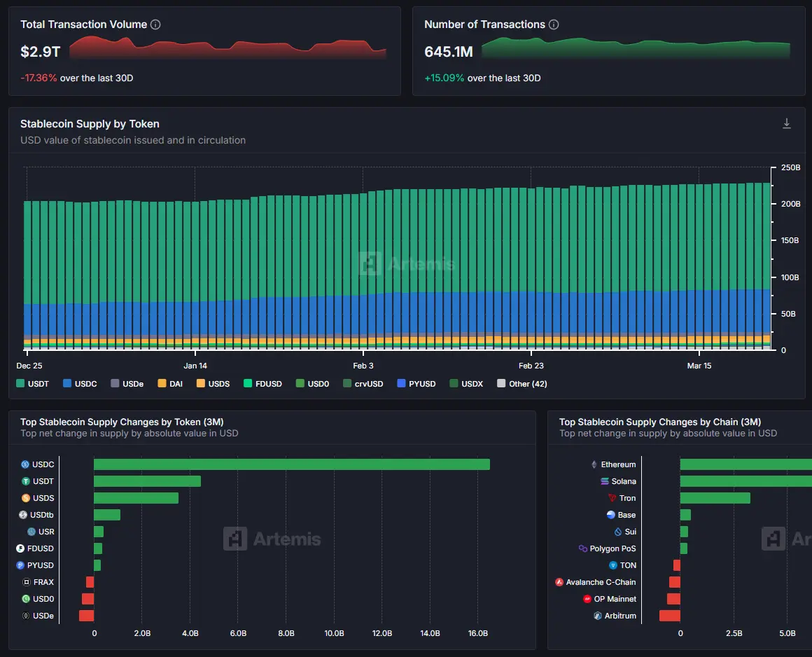This screenshot has width=812, height=657.
Task: Click the 16.0B x-axis label
Action: click(478, 633)
